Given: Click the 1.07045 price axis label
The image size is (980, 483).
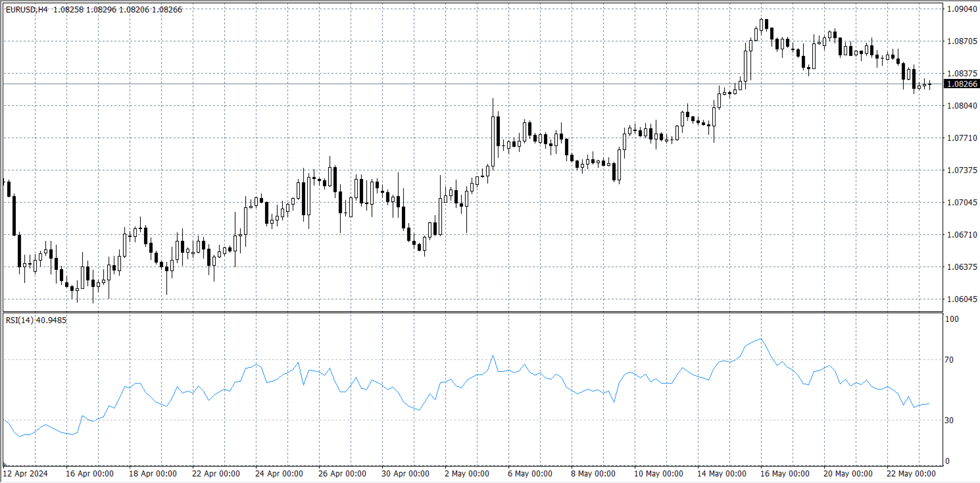Looking at the screenshot, I should (961, 203).
